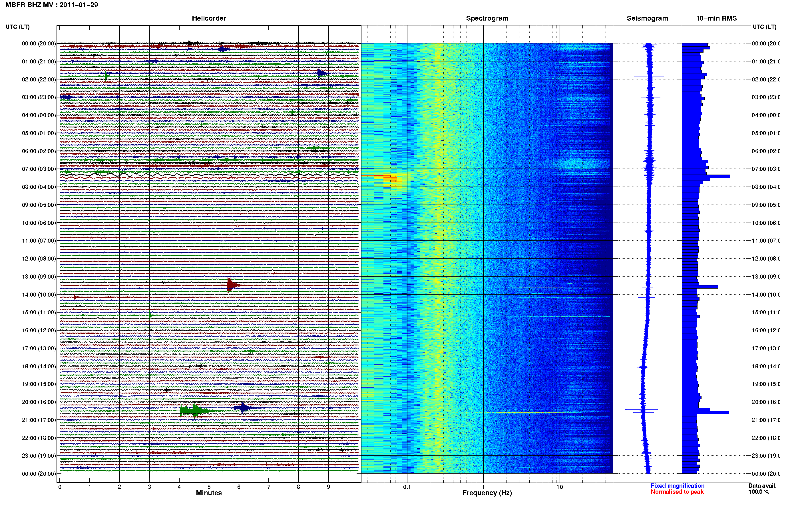Click the tallest RMS bar just after 07:00
The width and height of the screenshot is (812, 508).
[706, 176]
